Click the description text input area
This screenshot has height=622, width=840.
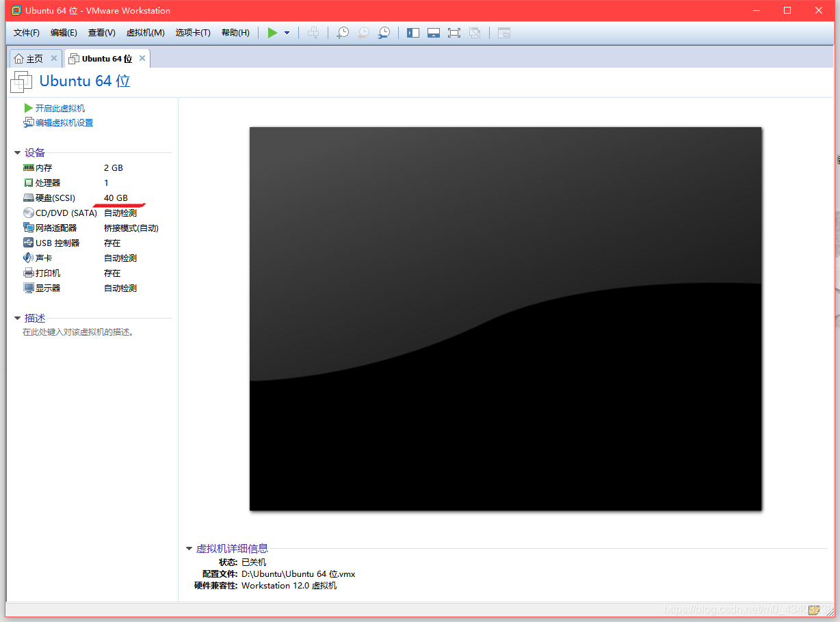tap(78, 332)
